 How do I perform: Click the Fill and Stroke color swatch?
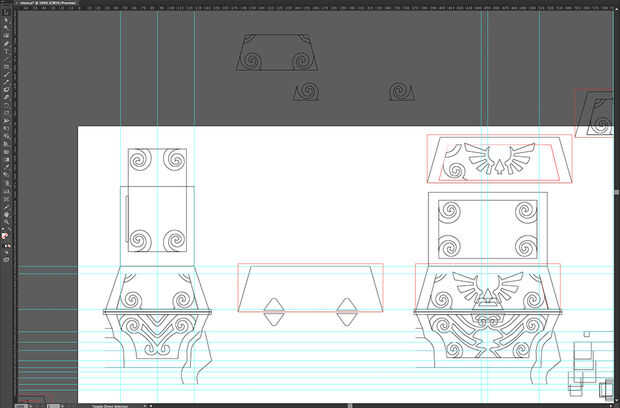(5, 236)
